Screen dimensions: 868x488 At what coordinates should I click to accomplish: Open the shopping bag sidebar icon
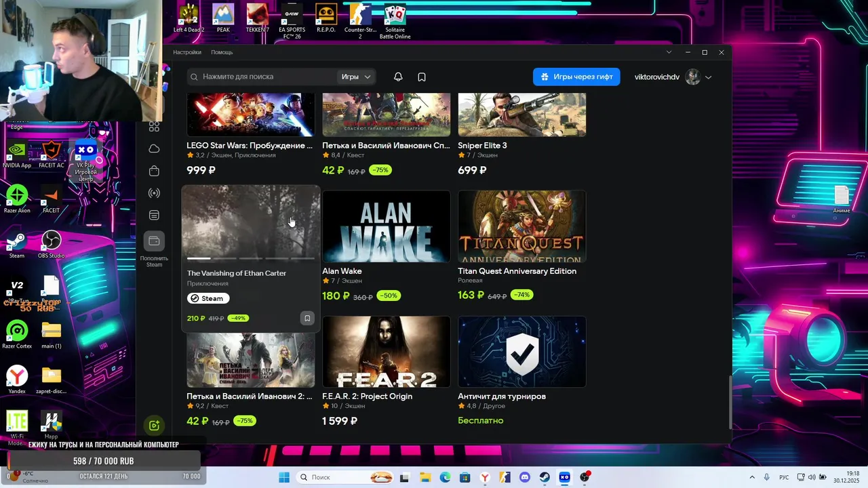click(154, 171)
